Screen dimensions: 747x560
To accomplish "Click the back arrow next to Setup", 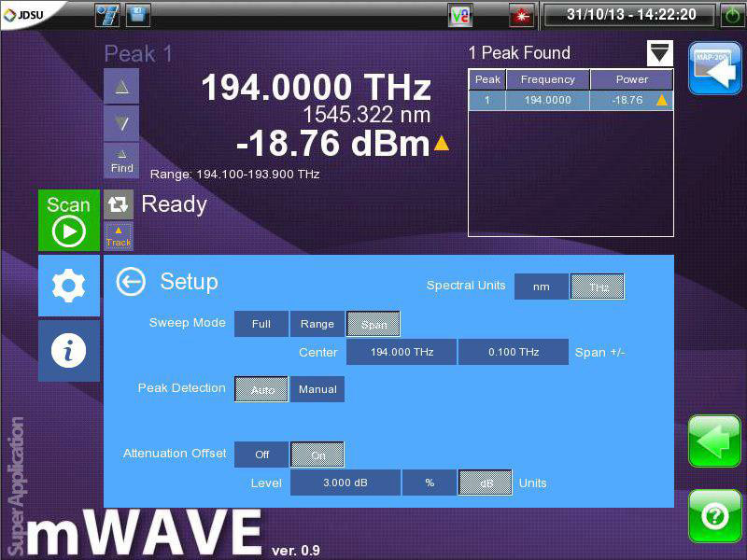I will 131,282.
